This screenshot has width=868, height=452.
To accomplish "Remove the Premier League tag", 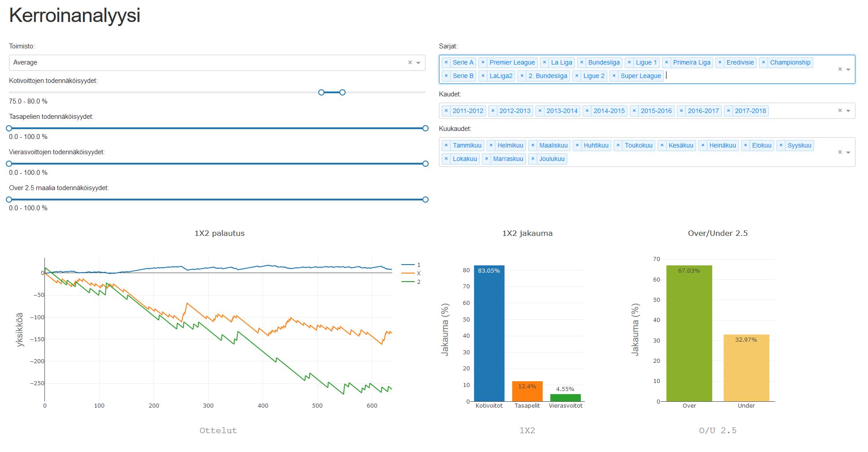I will point(483,62).
